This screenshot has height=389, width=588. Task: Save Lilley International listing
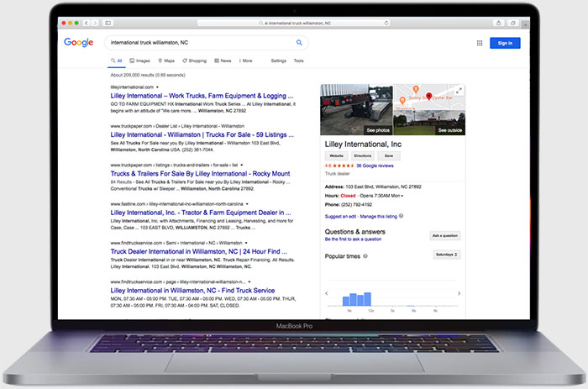pos(389,155)
